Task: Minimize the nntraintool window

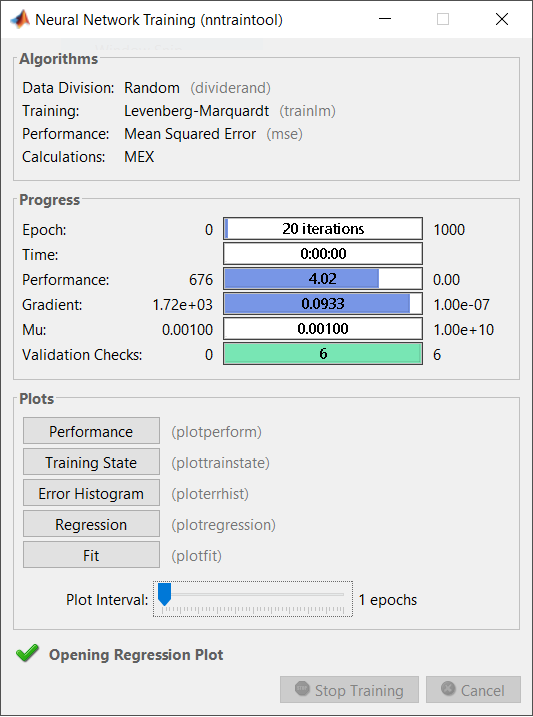Action: point(385,19)
